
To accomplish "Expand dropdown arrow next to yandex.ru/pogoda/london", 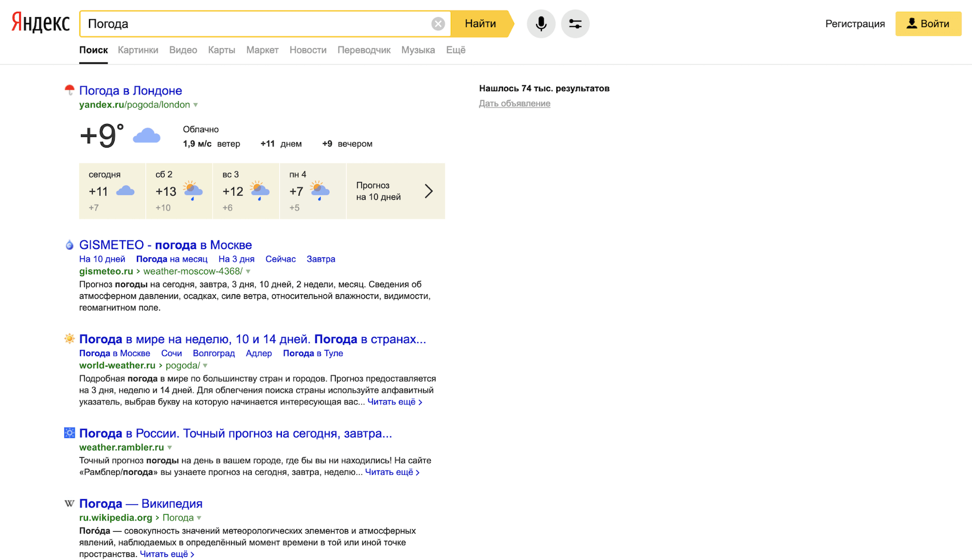I will (196, 105).
